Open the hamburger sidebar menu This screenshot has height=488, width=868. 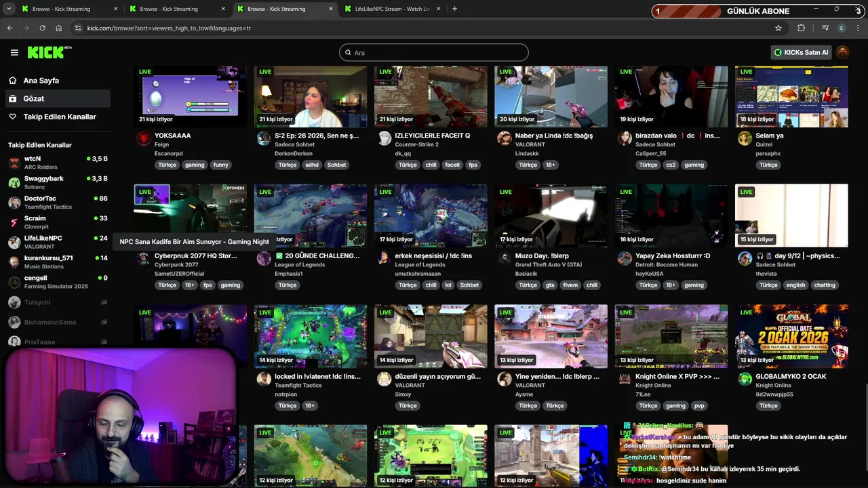coord(14,52)
